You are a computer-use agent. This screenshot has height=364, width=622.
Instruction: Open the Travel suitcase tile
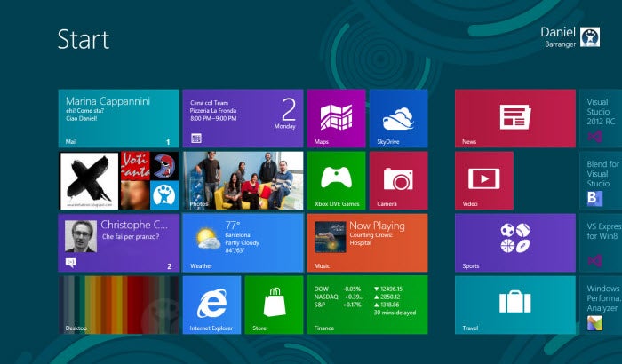(514, 305)
